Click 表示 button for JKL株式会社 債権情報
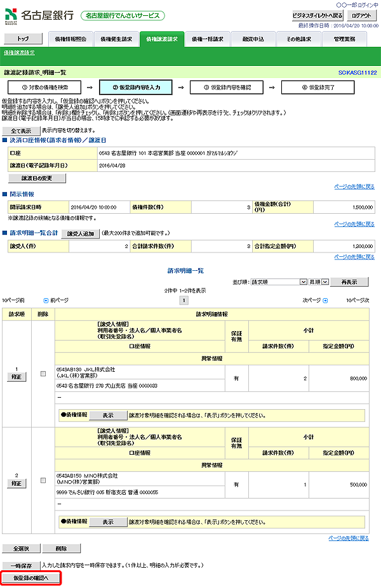Viewport: 381px width, 588px height. pos(108,415)
